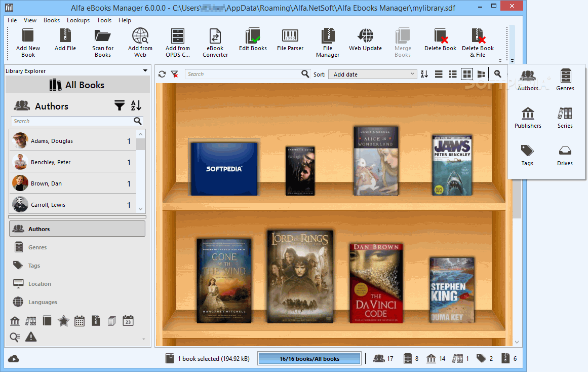Sort authors with the A-Z arrow icon
The width and height of the screenshot is (588, 372).
(x=136, y=106)
